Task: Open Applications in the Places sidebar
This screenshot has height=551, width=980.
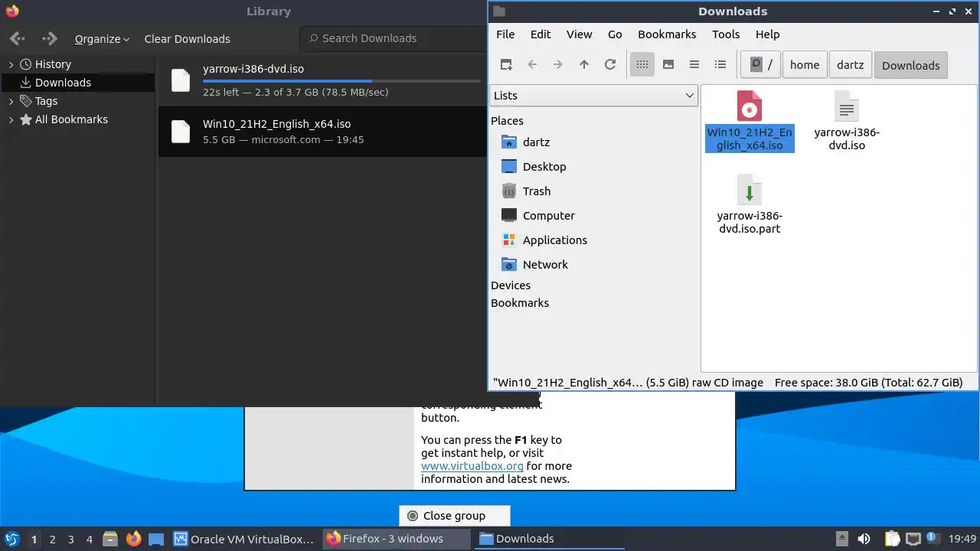Action: [x=555, y=240]
